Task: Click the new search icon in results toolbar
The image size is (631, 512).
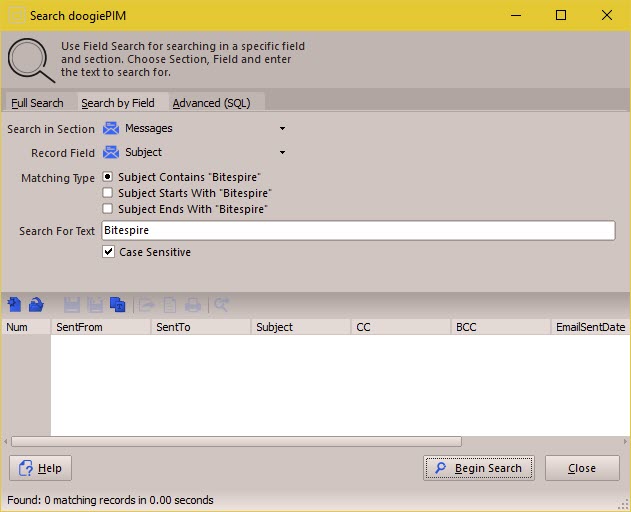Action: tap(14, 305)
